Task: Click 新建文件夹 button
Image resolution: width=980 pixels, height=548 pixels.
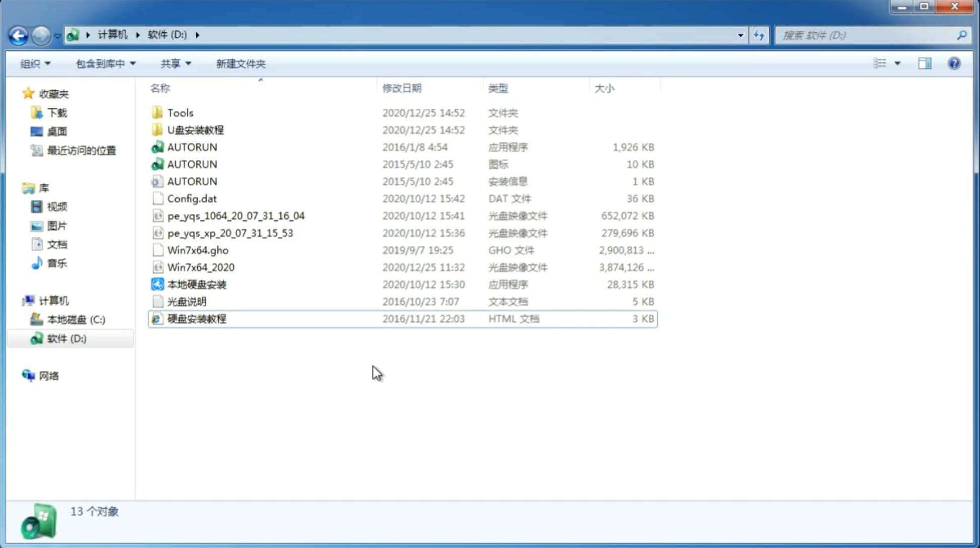Action: [240, 63]
